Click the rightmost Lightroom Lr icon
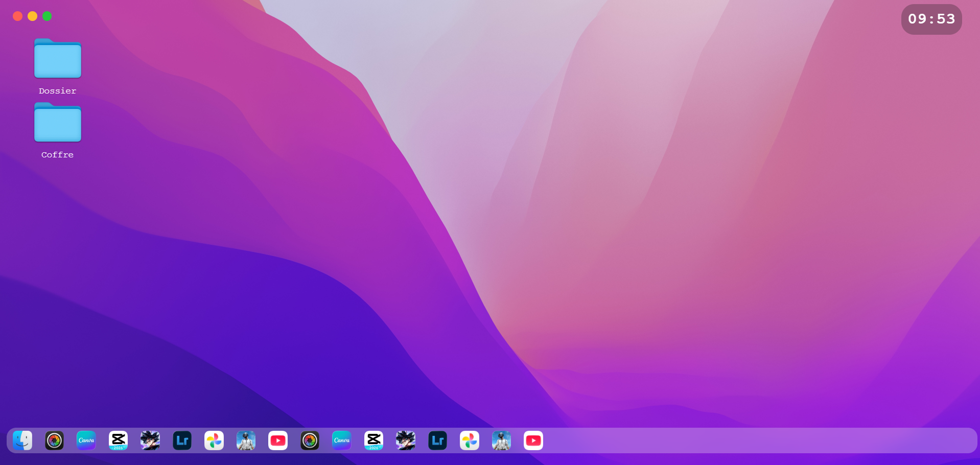Viewport: 980px width, 465px height. coord(437,440)
